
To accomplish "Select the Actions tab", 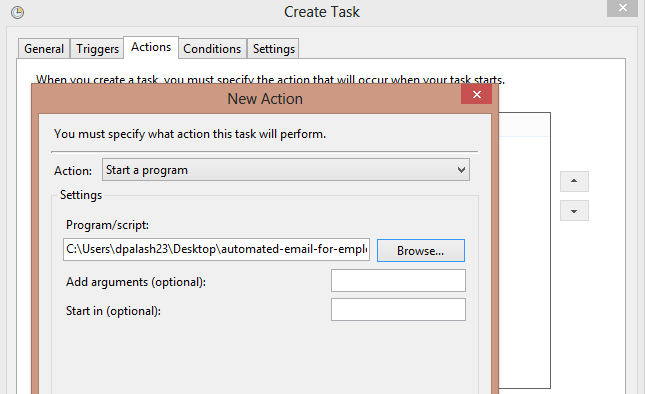I will pos(151,47).
